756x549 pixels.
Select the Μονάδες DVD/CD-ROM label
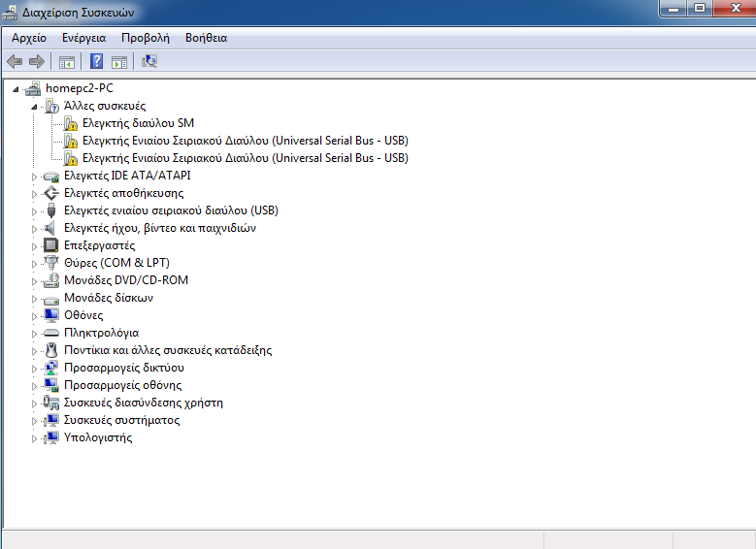click(126, 280)
